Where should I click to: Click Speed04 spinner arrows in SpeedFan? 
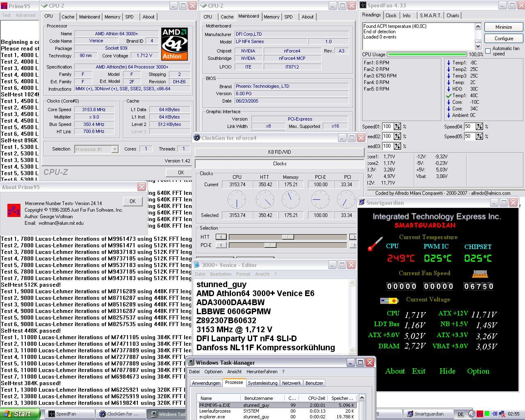(x=479, y=126)
